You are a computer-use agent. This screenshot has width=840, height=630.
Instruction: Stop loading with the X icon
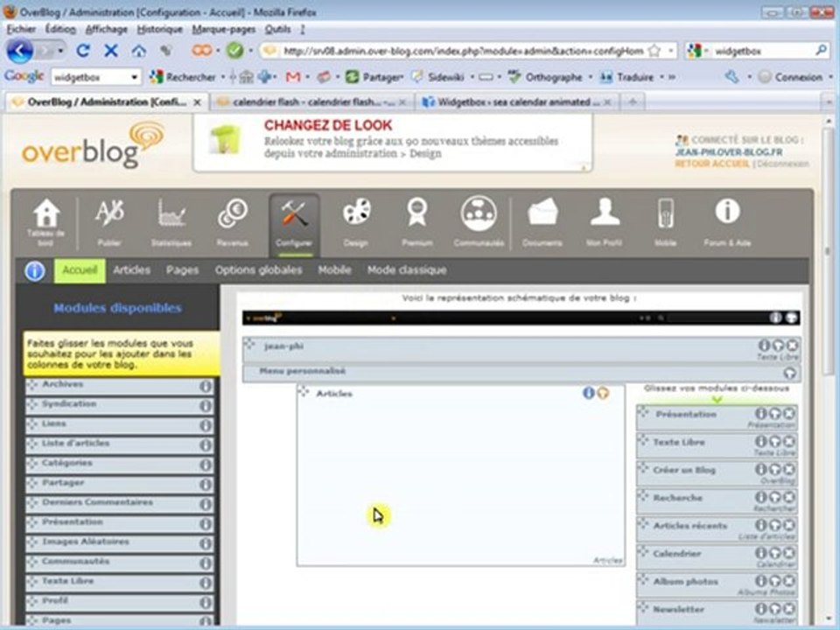point(111,51)
